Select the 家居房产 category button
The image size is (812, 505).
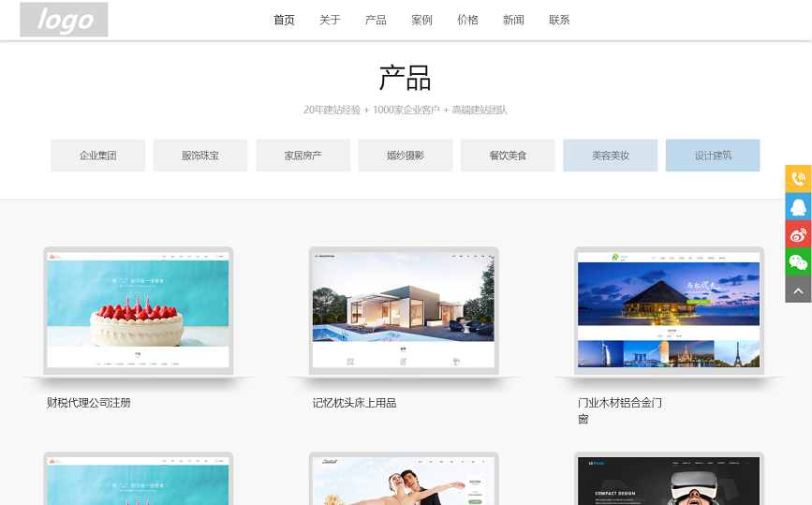[x=303, y=156]
